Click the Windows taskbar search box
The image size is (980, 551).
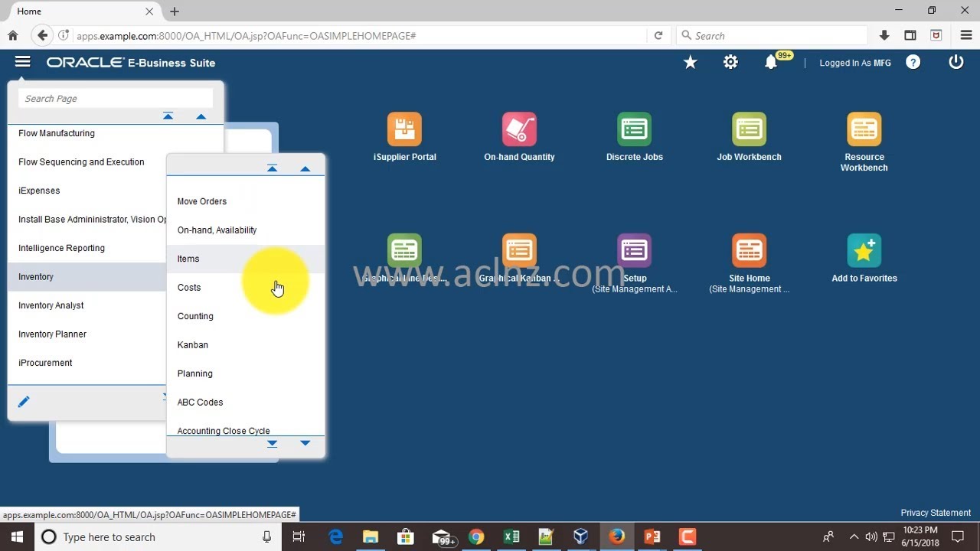pyautogui.click(x=157, y=536)
